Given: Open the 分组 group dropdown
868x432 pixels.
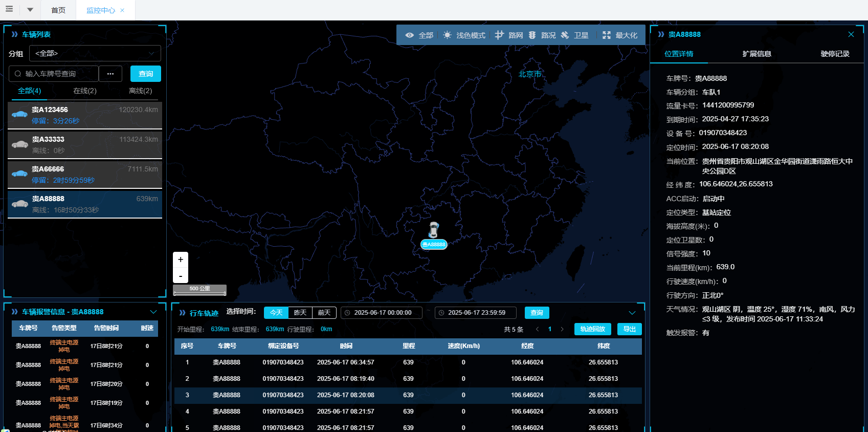Looking at the screenshot, I should coord(95,53).
